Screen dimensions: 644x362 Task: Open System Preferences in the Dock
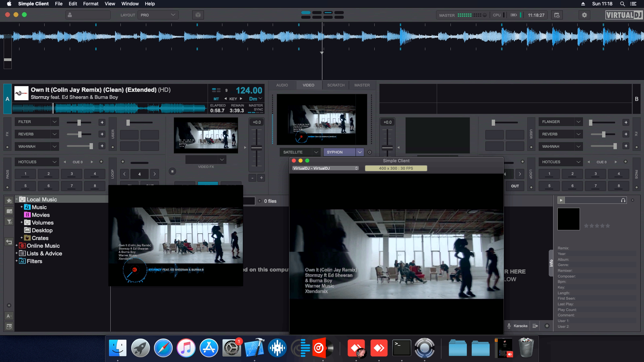pyautogui.click(x=232, y=348)
